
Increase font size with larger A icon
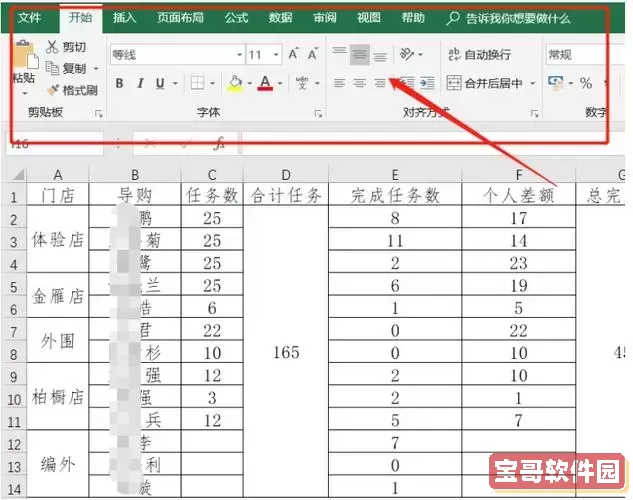point(293,54)
